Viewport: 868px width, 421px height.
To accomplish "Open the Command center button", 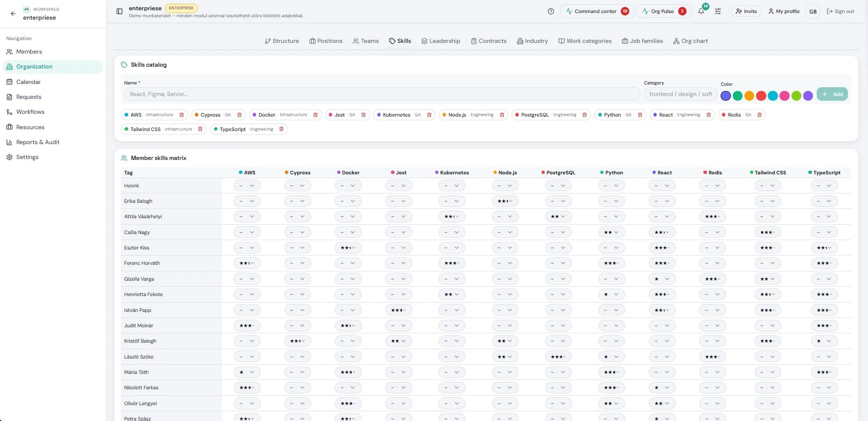I will [x=597, y=11].
